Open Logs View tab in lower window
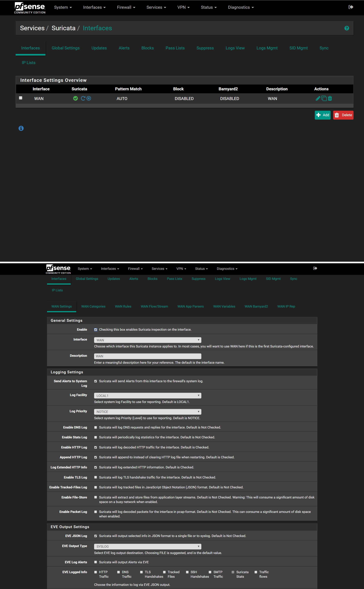The width and height of the screenshot is (364, 589). tap(223, 279)
